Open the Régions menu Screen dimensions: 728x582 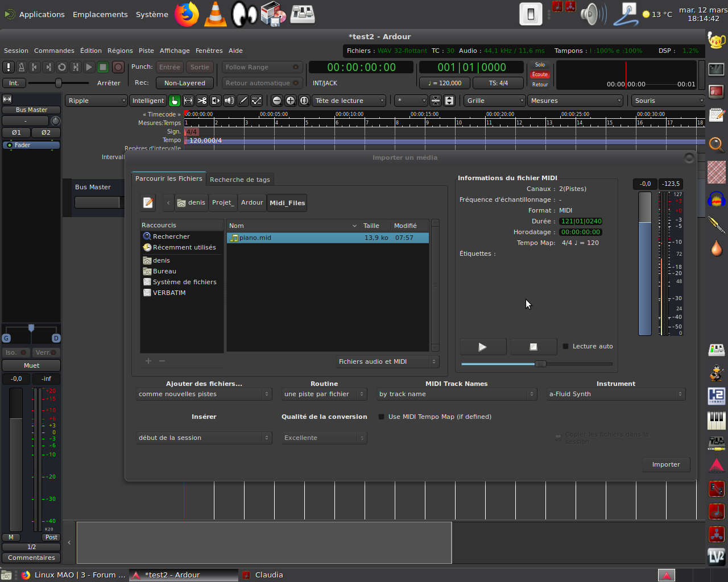pos(120,51)
